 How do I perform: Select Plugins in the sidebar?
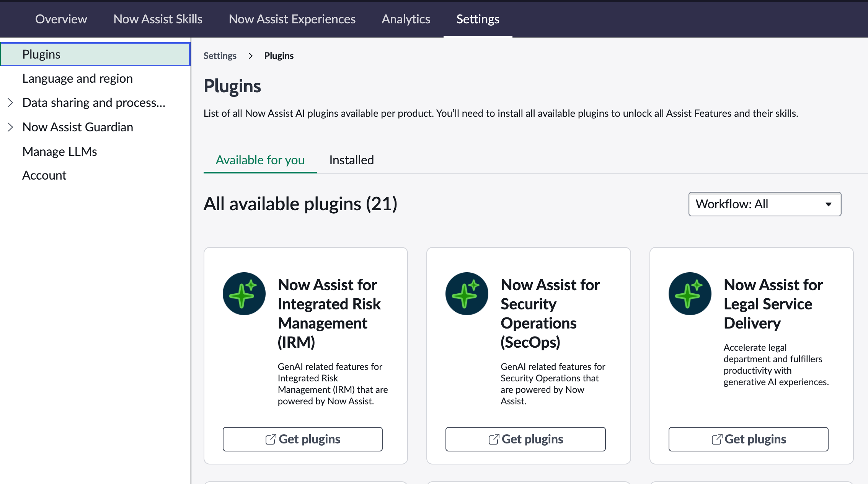click(x=95, y=54)
